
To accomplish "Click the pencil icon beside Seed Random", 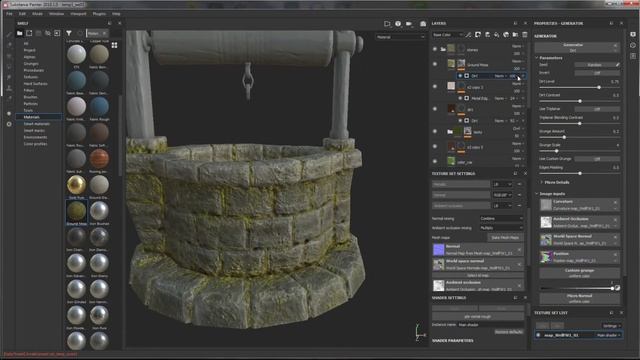I will click(x=618, y=64).
